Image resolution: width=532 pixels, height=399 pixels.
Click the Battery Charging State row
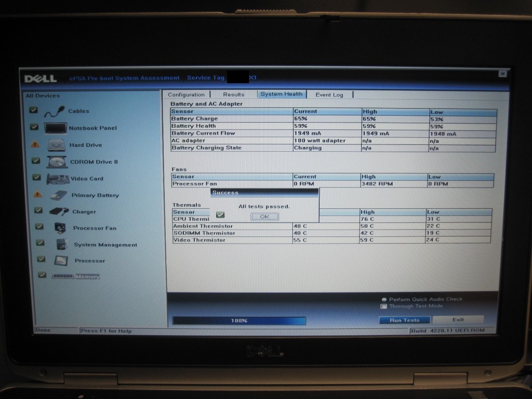coord(333,148)
